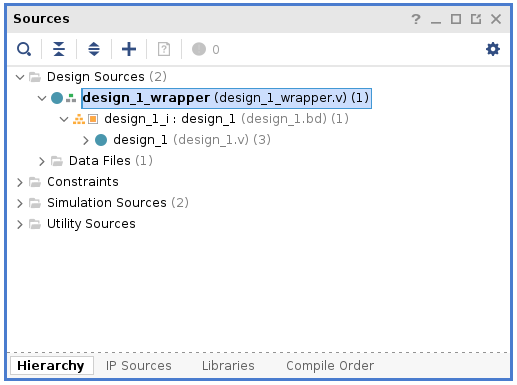Viewport: 517px width, 385px height.
Task: Select the Simulation Sources (2) row
Action: tap(118, 203)
